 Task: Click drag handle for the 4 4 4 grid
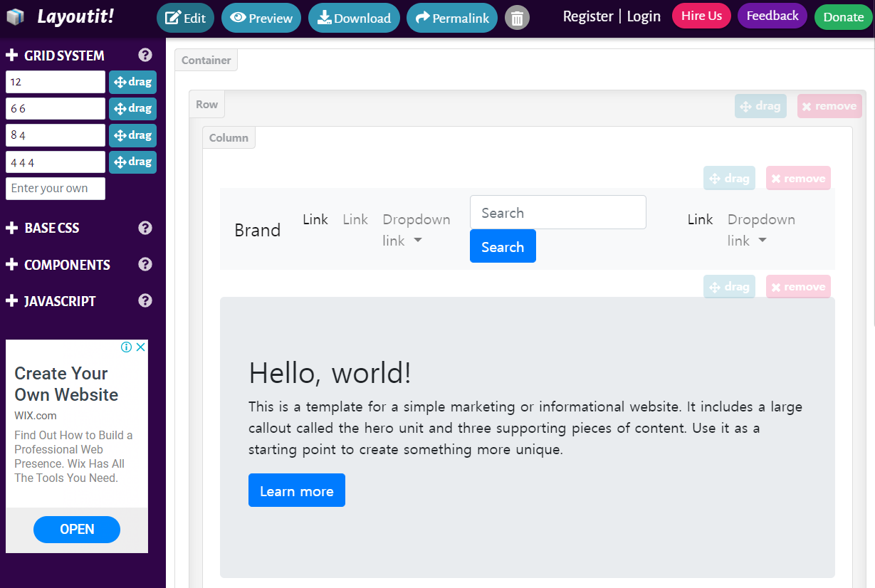tap(132, 162)
